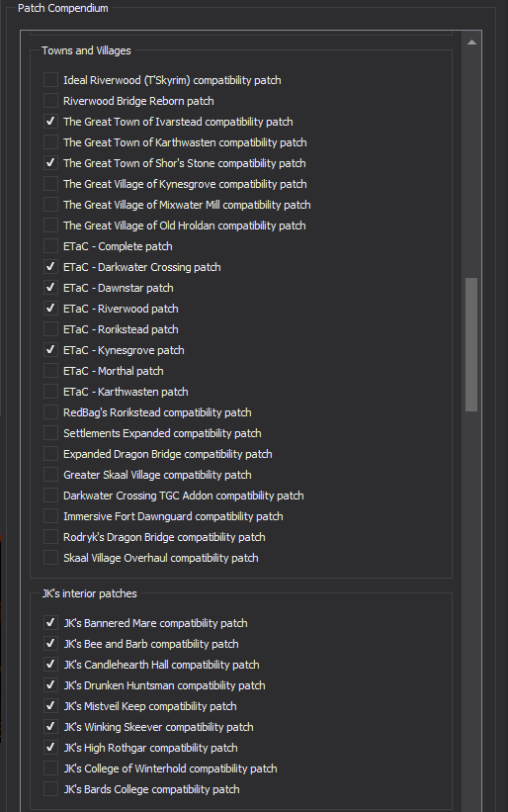Enable Ideal Riverwood (T'Skyrim) compatibility patch
This screenshot has width=508, height=812.
tap(50, 80)
